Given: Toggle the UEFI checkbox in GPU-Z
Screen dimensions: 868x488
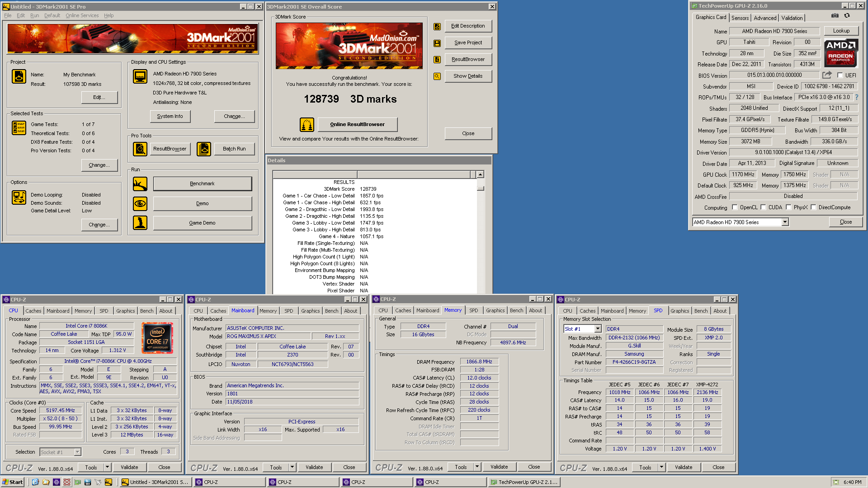Looking at the screenshot, I should coord(840,75).
